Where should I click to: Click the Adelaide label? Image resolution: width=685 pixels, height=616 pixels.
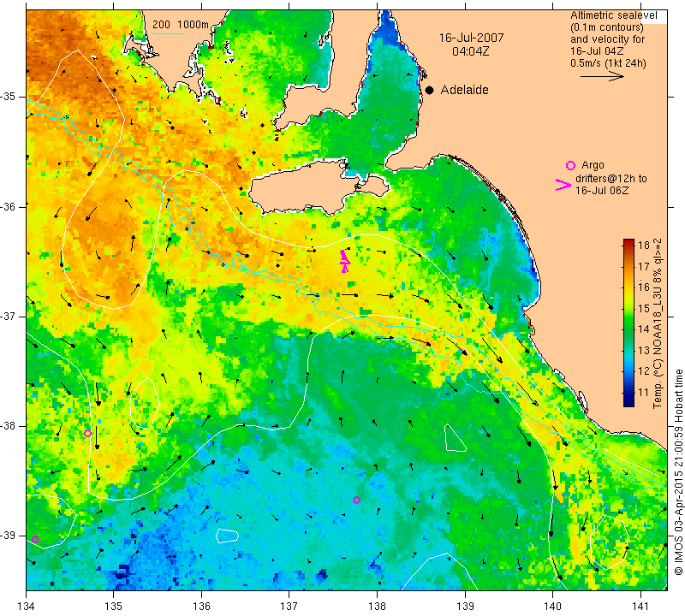coord(464,90)
